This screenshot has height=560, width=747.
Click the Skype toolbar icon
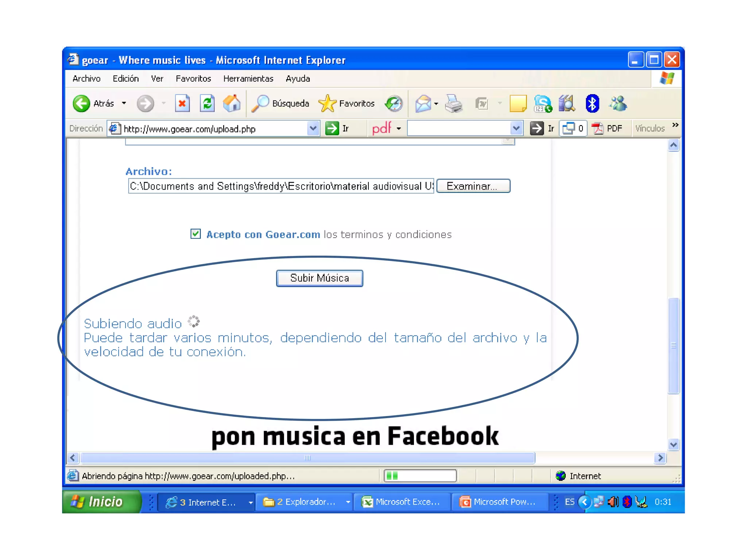543,104
